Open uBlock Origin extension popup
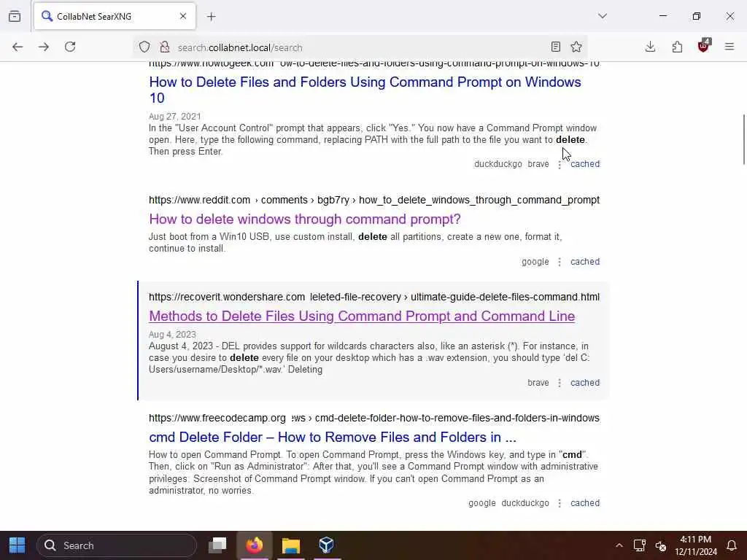747x560 pixels. (704, 46)
